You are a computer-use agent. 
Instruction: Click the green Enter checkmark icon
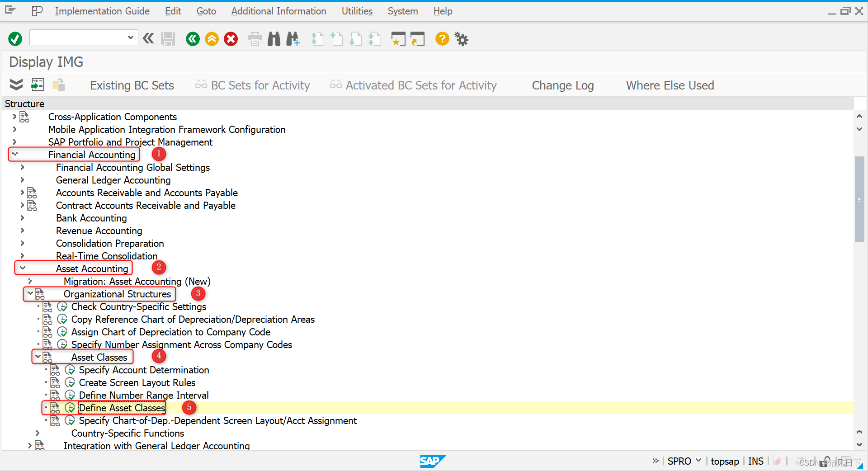(15, 39)
